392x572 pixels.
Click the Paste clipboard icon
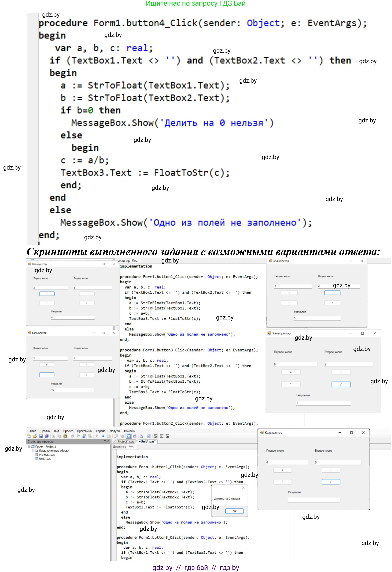click(x=65, y=436)
